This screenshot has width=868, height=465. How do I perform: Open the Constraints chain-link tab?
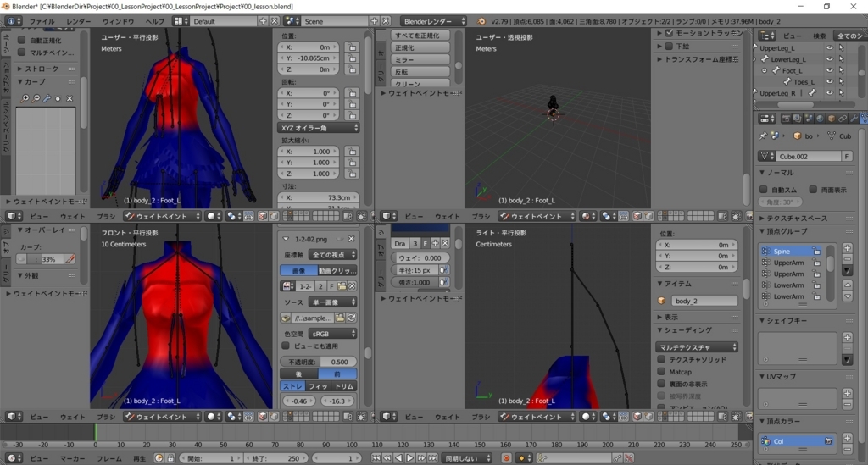tap(843, 119)
